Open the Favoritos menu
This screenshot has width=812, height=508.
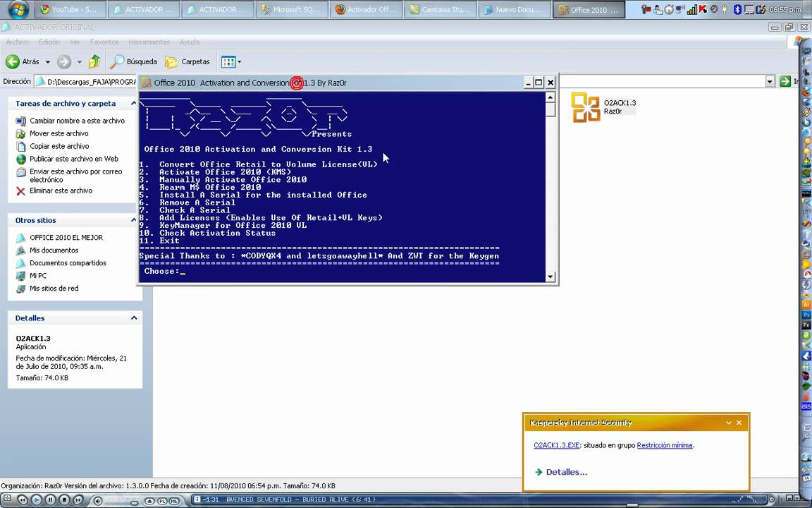tap(104, 42)
